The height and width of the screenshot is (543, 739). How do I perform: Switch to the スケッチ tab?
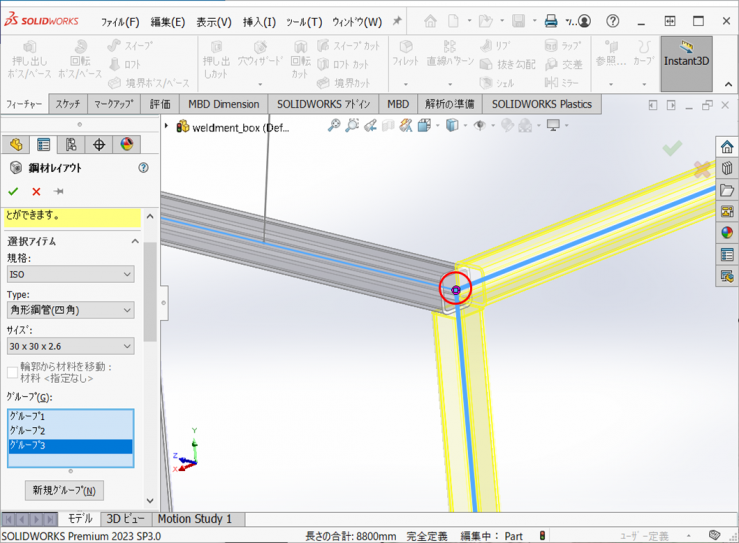pos(68,104)
